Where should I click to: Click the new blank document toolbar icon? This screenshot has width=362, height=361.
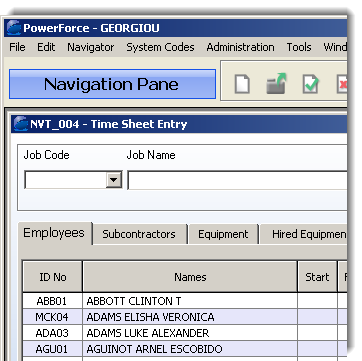click(242, 84)
